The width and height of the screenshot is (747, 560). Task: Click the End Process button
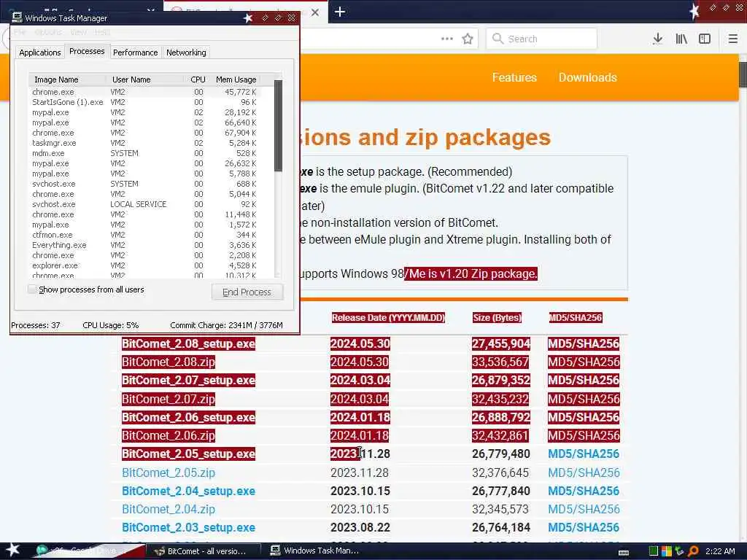coord(247,292)
